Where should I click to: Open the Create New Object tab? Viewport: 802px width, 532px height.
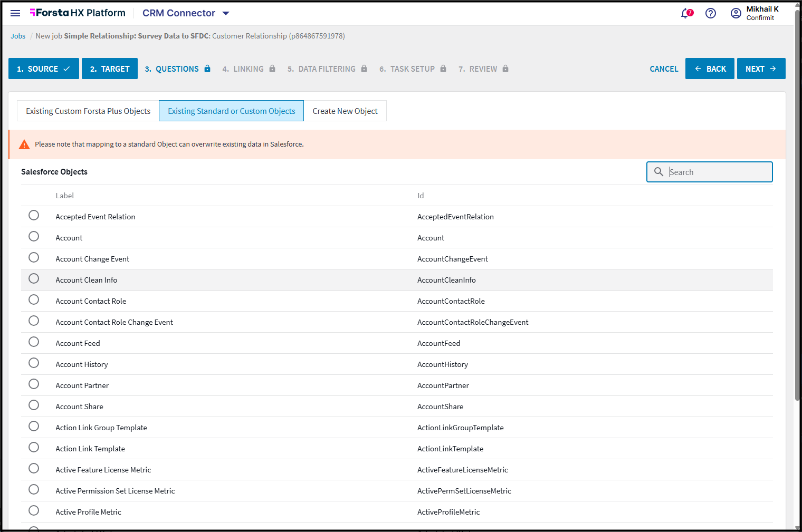tap(345, 111)
